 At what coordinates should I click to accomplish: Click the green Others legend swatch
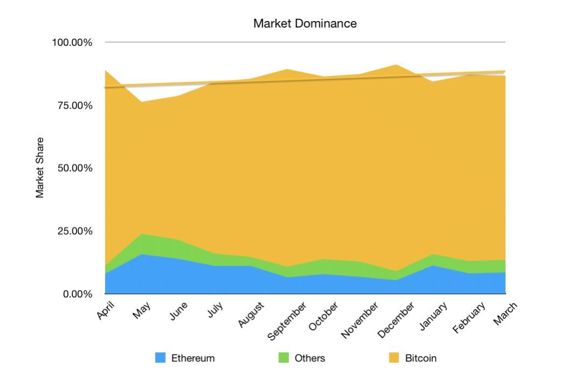point(284,358)
